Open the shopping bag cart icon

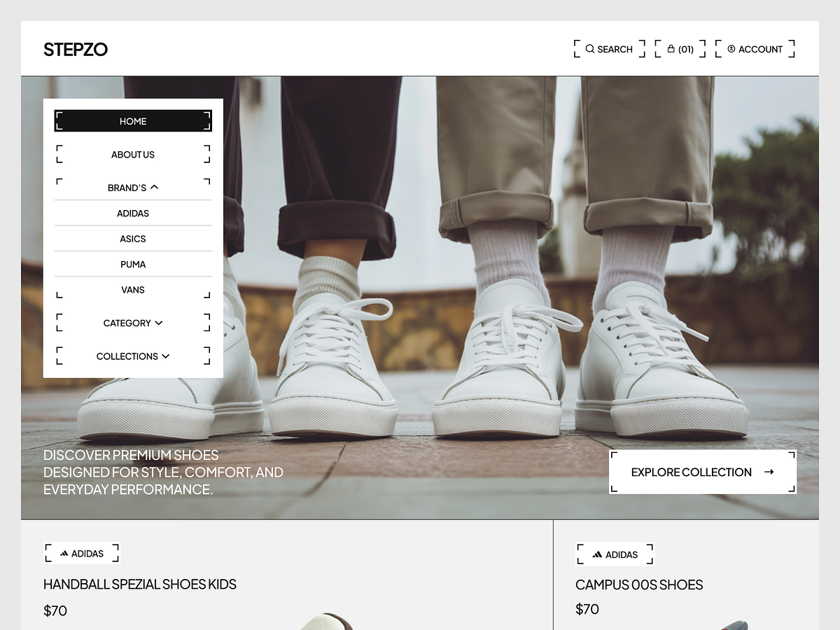[671, 49]
